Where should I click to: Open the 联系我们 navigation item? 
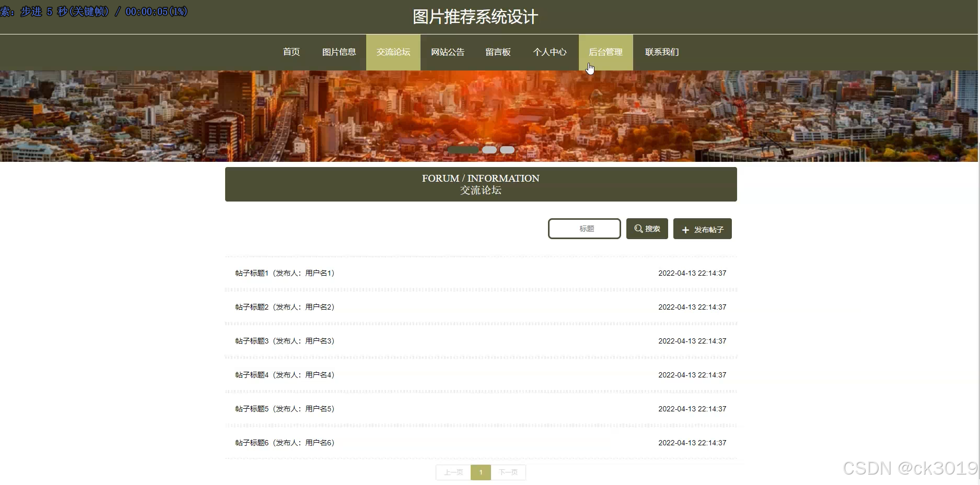click(x=661, y=52)
